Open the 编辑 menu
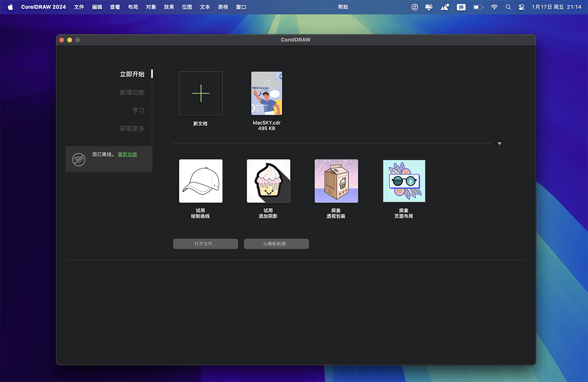 click(97, 7)
